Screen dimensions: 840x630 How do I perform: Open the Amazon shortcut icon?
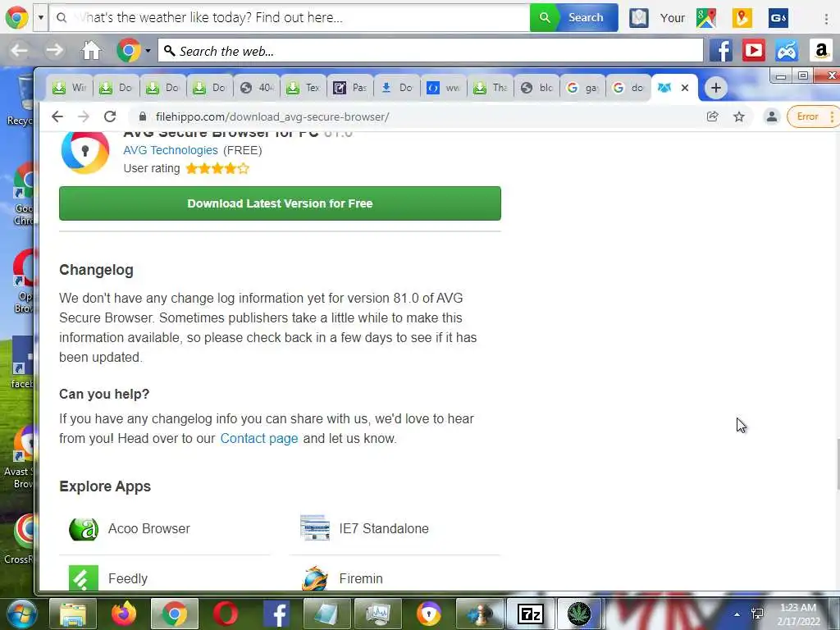point(820,51)
